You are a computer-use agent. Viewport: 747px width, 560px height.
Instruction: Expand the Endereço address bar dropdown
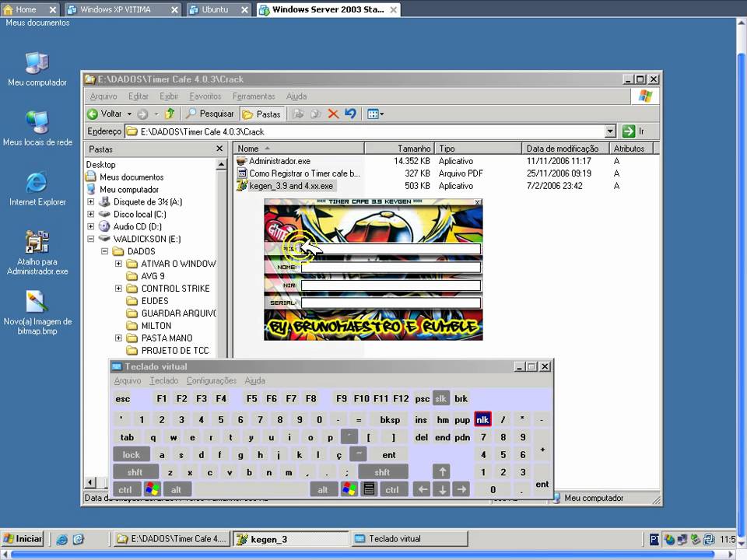tap(610, 131)
